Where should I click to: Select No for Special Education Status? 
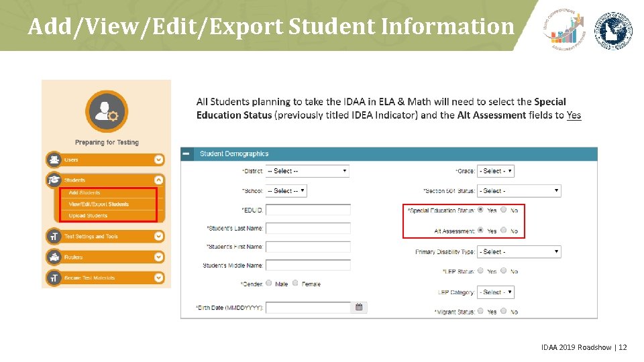tap(504, 210)
